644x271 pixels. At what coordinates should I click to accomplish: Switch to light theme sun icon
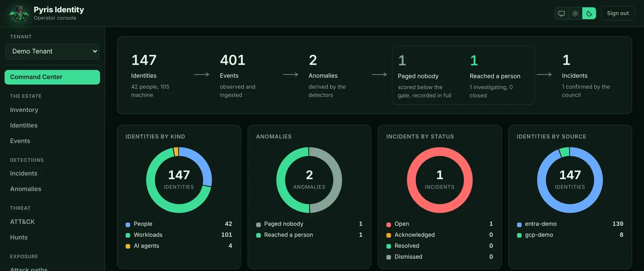[575, 13]
